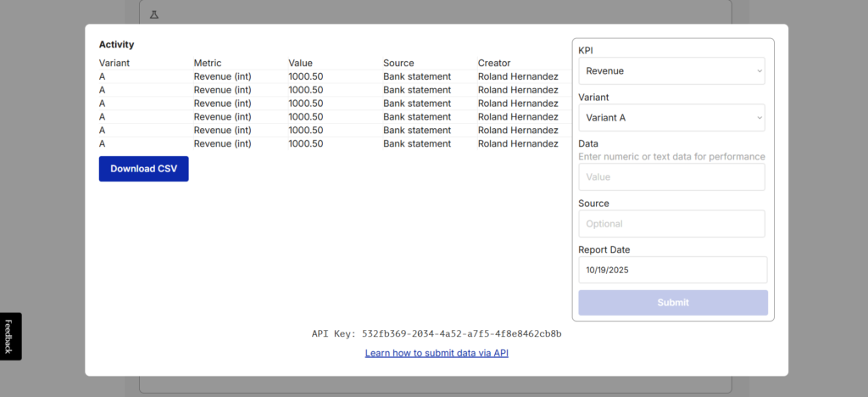Screen dimensions: 868x397
Task: Click the chevron arrow in the Variant select
Action: point(759,118)
